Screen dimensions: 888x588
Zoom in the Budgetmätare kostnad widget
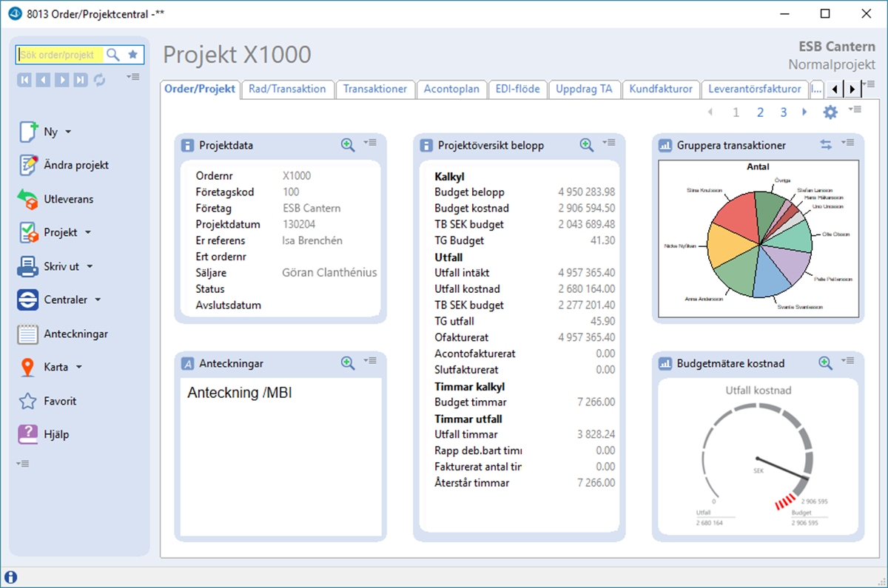click(826, 362)
